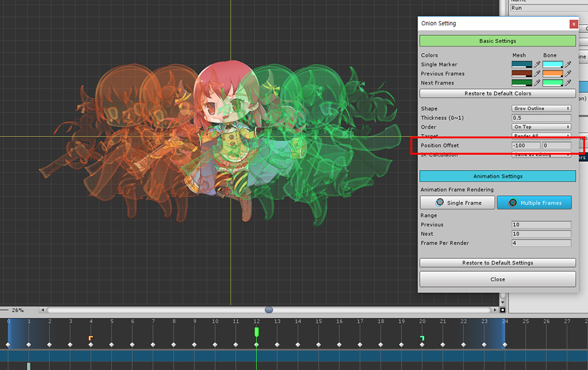The width and height of the screenshot is (588, 370).
Task: Open Single Marker mesh color swatch
Action: point(522,65)
